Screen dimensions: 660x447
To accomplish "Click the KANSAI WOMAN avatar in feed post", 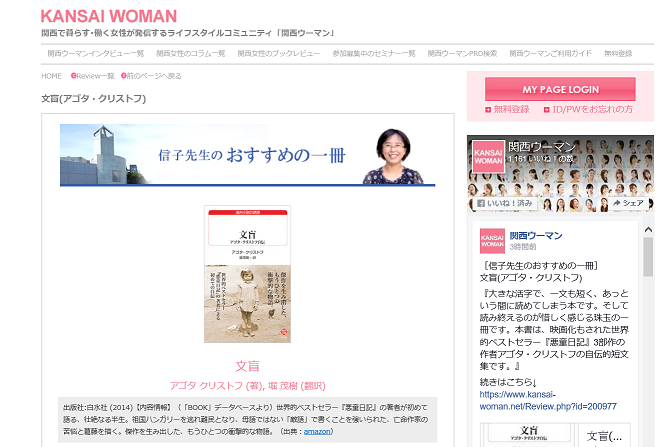I will pos(492,241).
